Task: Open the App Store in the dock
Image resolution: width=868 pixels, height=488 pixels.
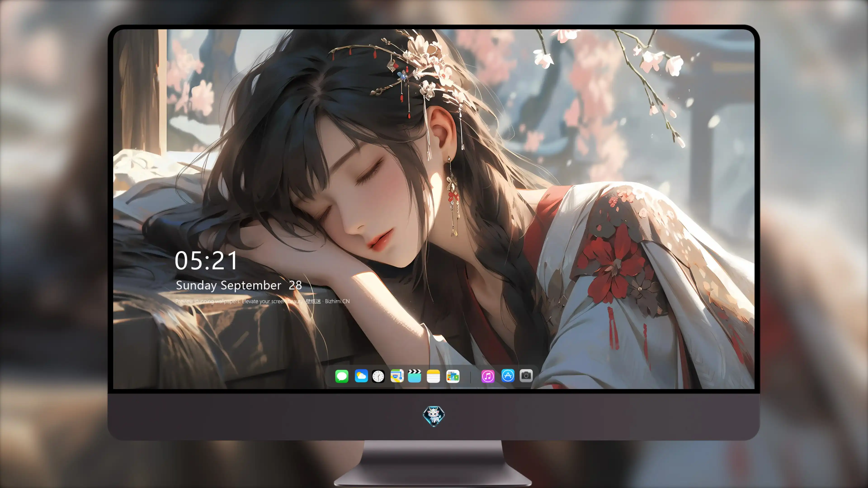Action: (x=508, y=375)
